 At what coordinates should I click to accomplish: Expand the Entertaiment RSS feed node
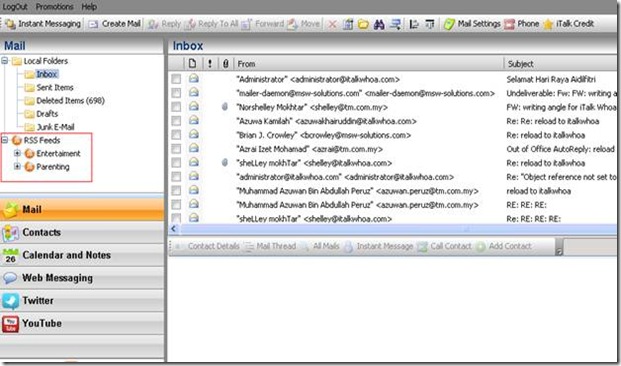click(17, 153)
